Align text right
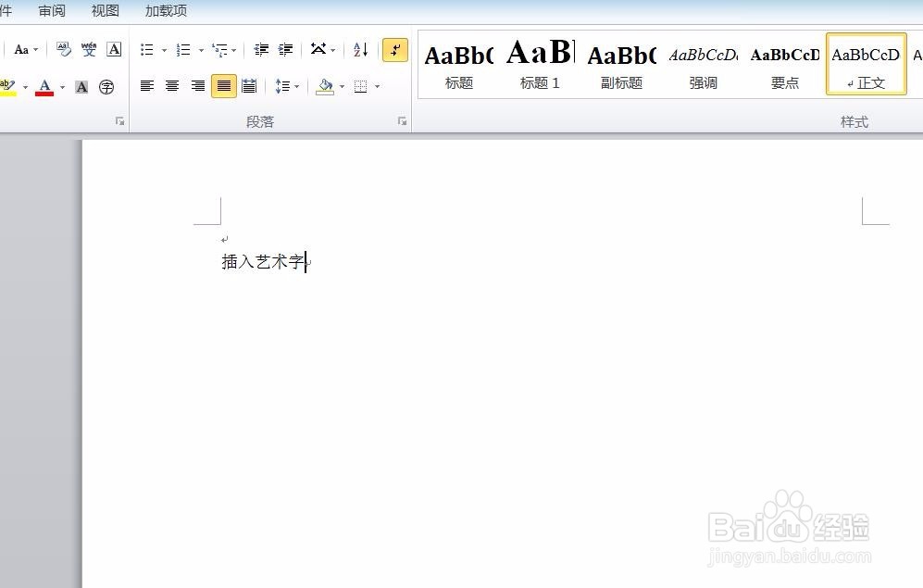Image resolution: width=923 pixels, height=588 pixels. [198, 86]
